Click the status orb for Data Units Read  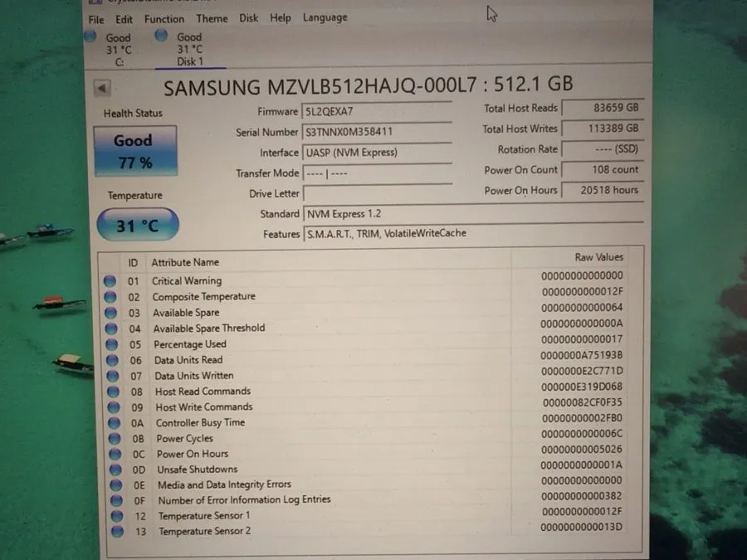click(112, 360)
